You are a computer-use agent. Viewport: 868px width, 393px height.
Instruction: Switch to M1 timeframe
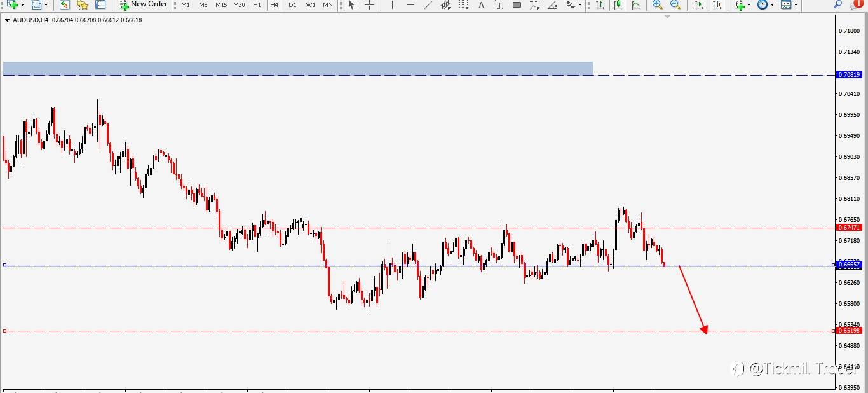coord(186,4)
